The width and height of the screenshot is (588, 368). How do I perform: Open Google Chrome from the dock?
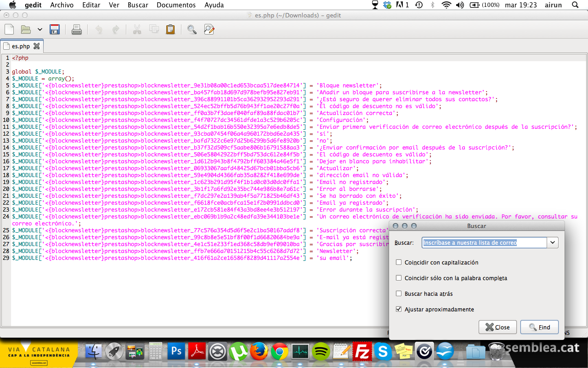click(280, 352)
